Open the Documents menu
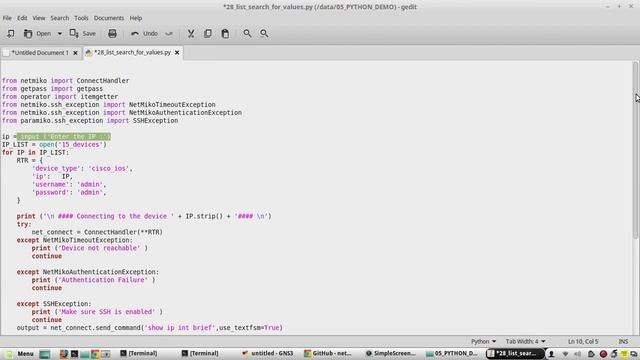This screenshot has height=360, width=640. tap(109, 18)
